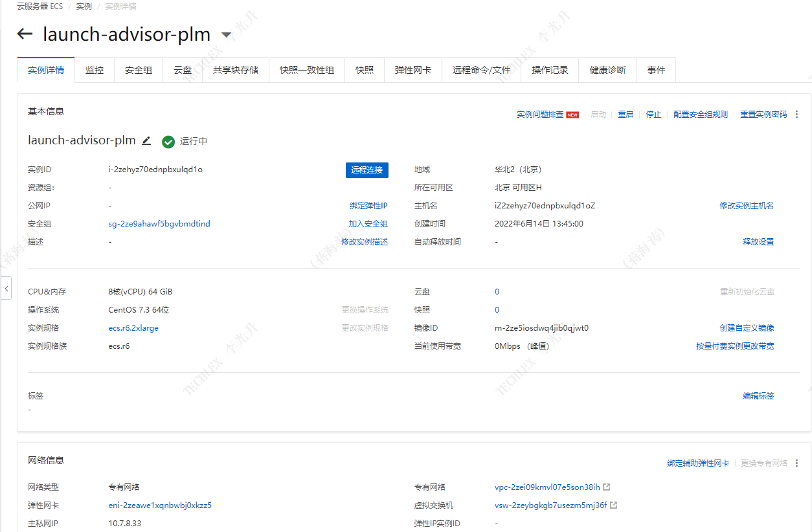Click the green running status icon

point(168,141)
